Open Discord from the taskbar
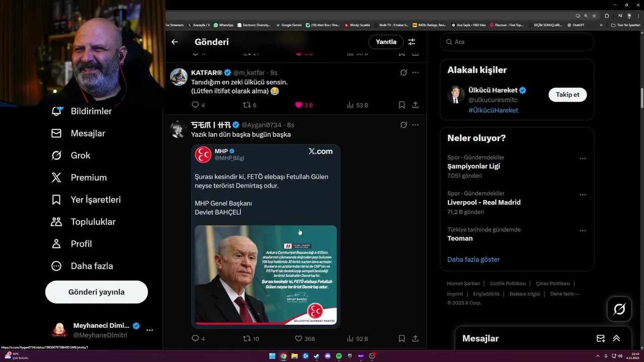The width and height of the screenshot is (644, 362). (328, 356)
